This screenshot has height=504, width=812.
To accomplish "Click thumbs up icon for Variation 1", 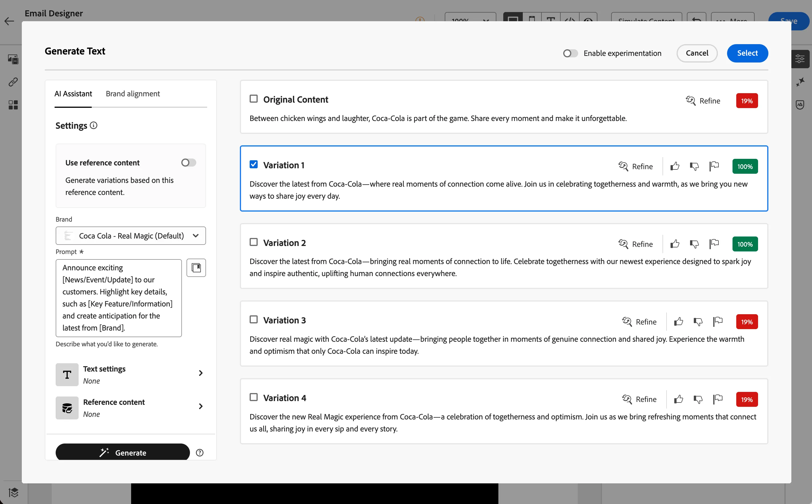I will coord(675,166).
